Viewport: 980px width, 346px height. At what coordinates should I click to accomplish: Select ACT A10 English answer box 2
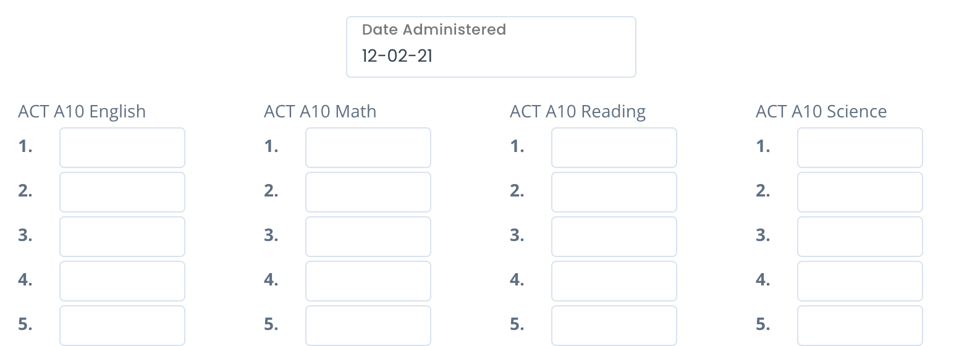click(x=122, y=192)
